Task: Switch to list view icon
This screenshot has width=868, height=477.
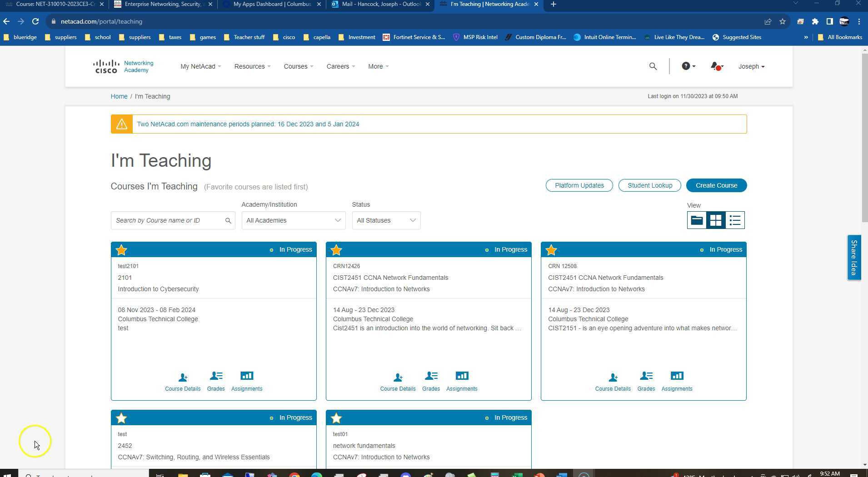Action: coord(734,220)
